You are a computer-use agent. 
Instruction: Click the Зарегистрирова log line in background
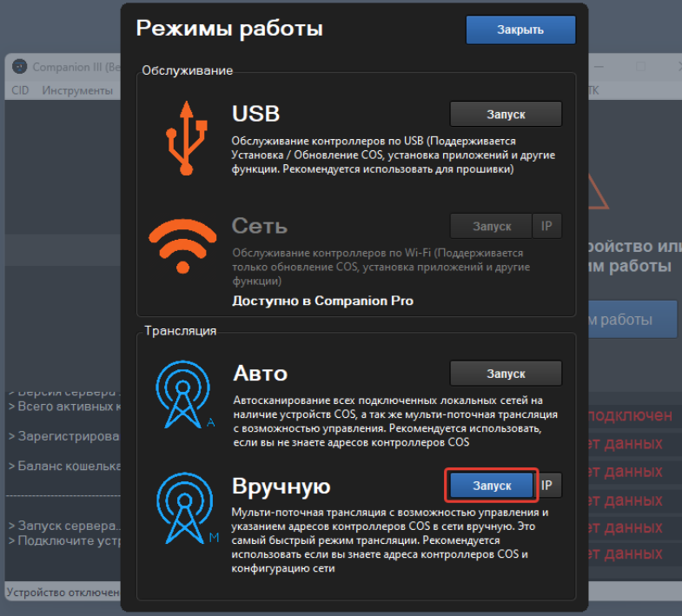click(x=64, y=436)
